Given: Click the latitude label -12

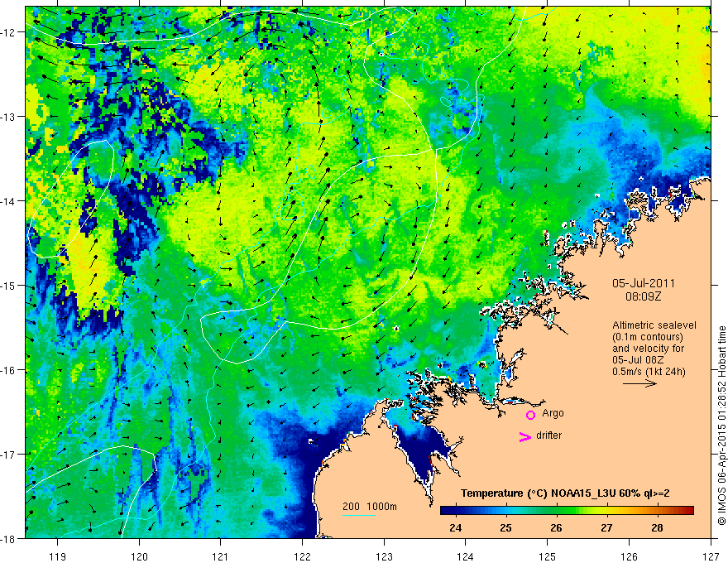Looking at the screenshot, I should (x=9, y=32).
